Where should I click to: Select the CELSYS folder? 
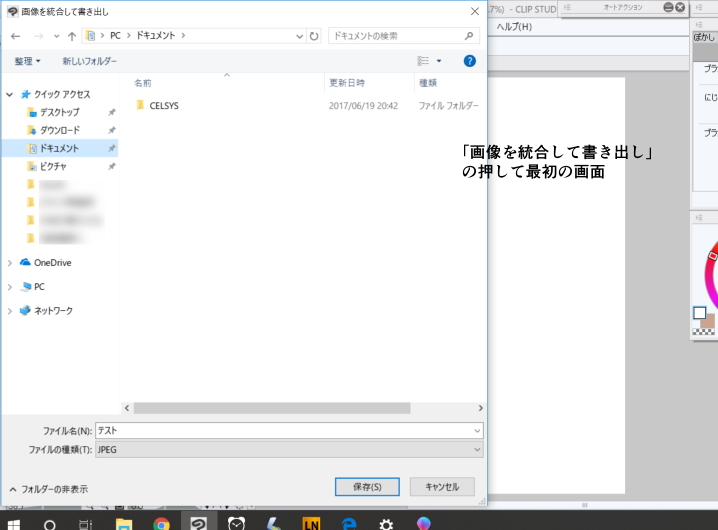pos(164,106)
